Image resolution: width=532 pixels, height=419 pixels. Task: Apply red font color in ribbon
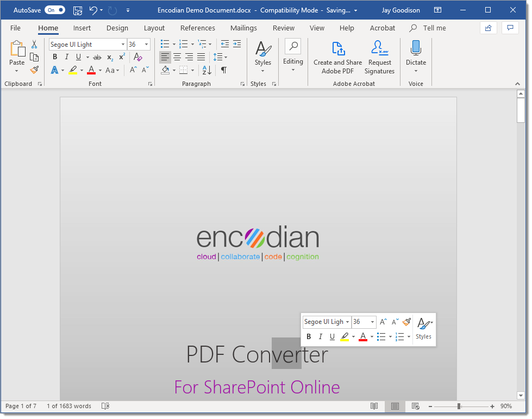[x=91, y=70]
